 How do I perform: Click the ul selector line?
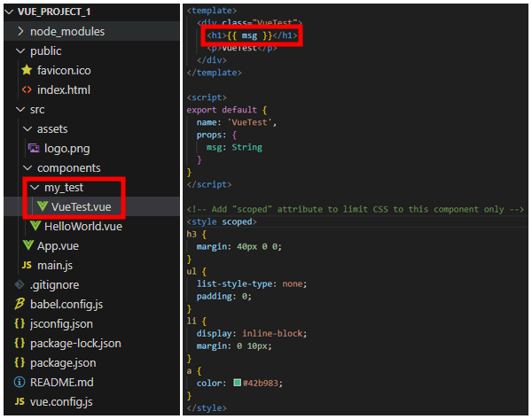coord(197,272)
